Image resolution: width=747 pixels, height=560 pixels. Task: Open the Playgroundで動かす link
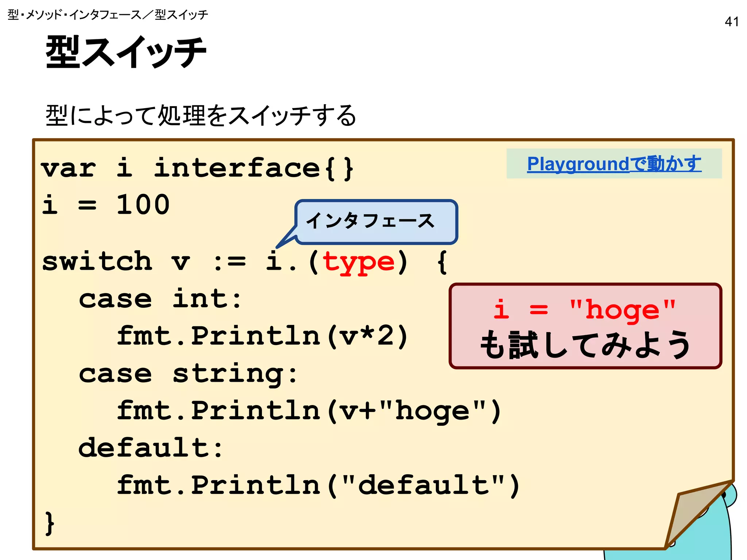pyautogui.click(x=614, y=164)
